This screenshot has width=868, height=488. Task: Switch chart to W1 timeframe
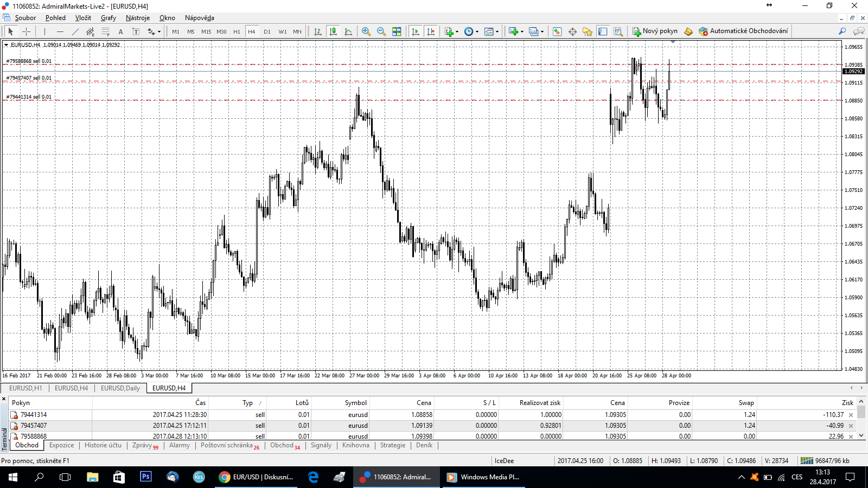coord(283,31)
